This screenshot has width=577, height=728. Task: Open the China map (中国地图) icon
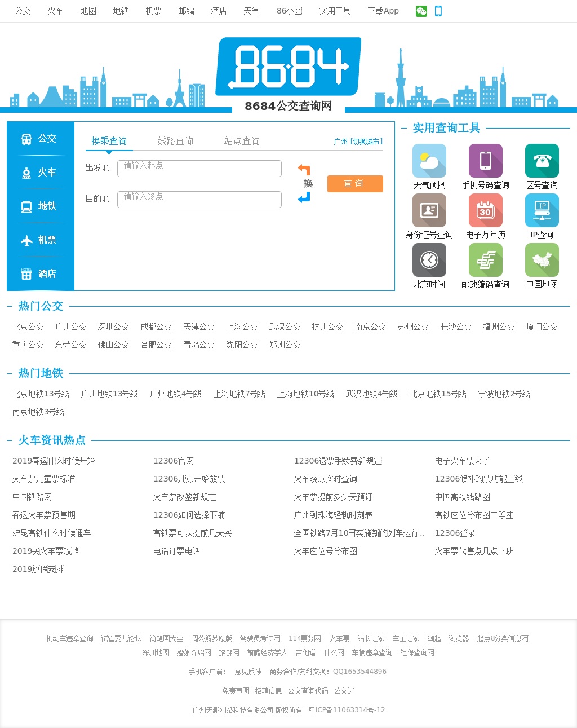pyautogui.click(x=542, y=260)
